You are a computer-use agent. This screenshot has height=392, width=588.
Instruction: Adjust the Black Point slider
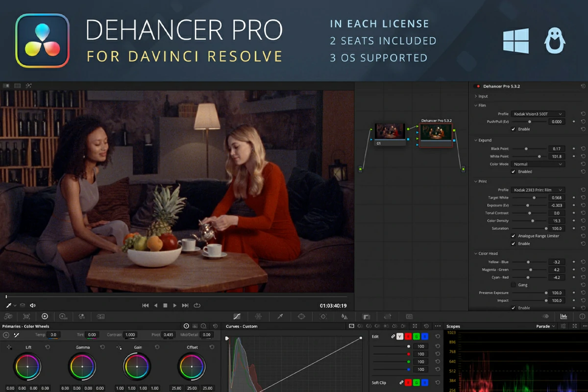529,148
